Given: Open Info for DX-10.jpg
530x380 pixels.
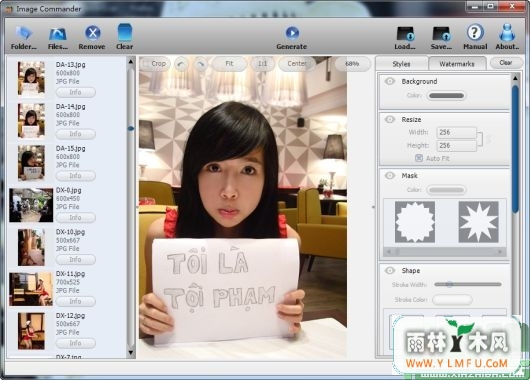Looking at the screenshot, I should (75, 259).
